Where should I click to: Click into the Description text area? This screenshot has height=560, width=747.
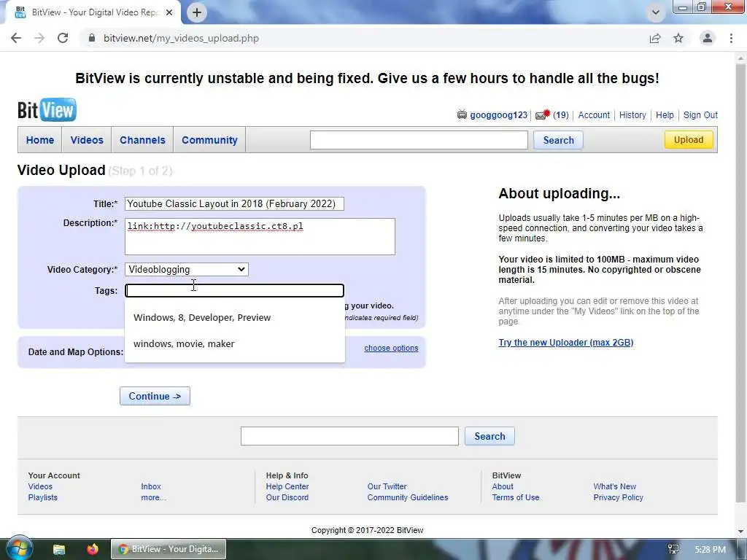(x=260, y=237)
